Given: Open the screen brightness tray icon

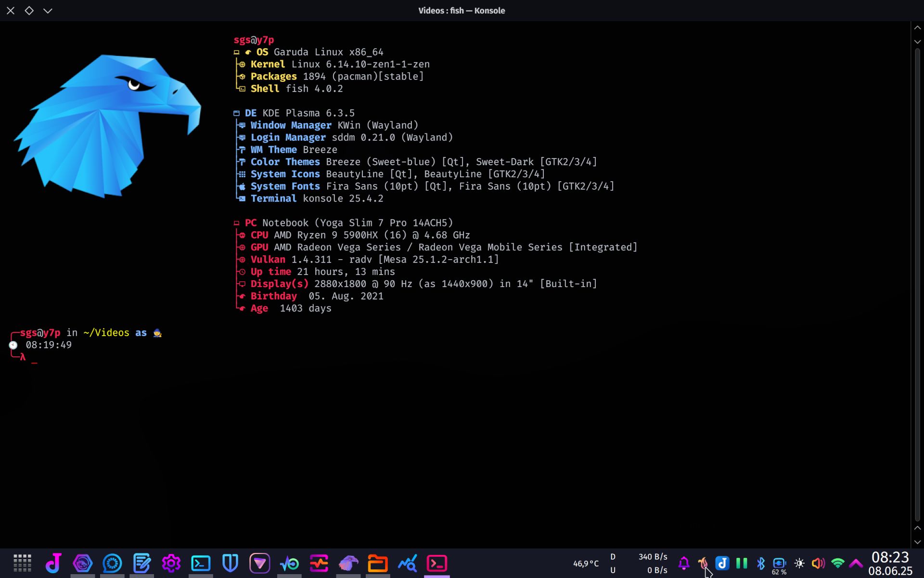Looking at the screenshot, I should click(x=799, y=563).
